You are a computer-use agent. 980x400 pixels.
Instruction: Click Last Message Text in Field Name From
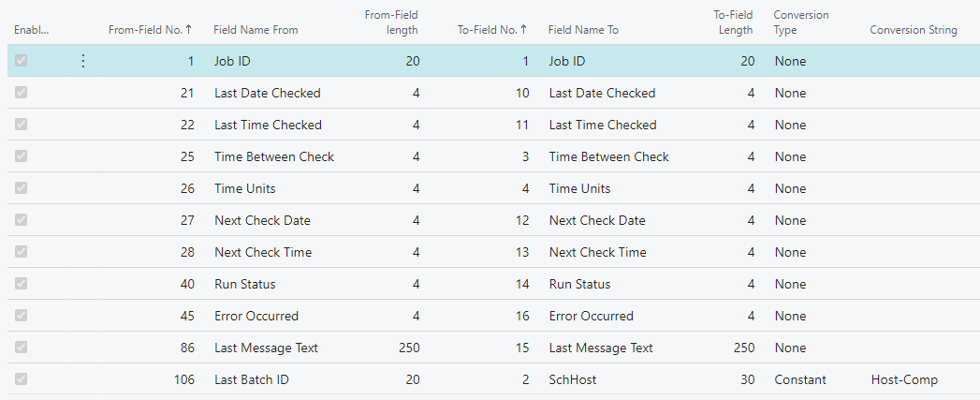(266, 348)
